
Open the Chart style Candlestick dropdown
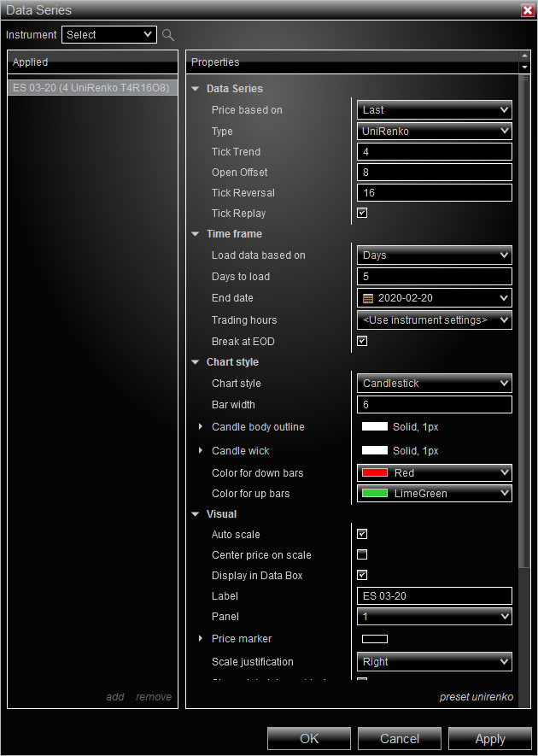coord(435,384)
